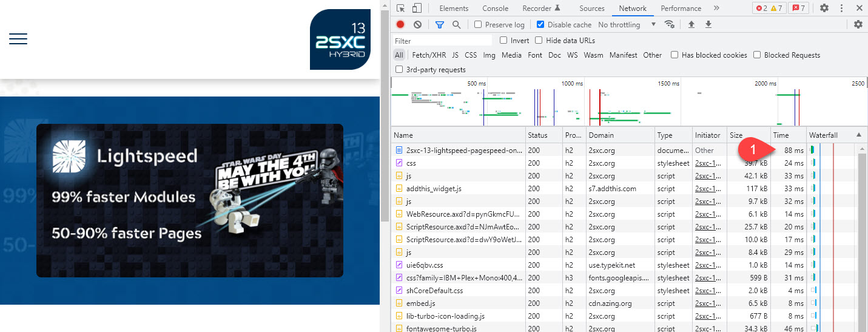868x332 pixels.
Task: Click the Lightspeed banner image
Action: (x=190, y=200)
